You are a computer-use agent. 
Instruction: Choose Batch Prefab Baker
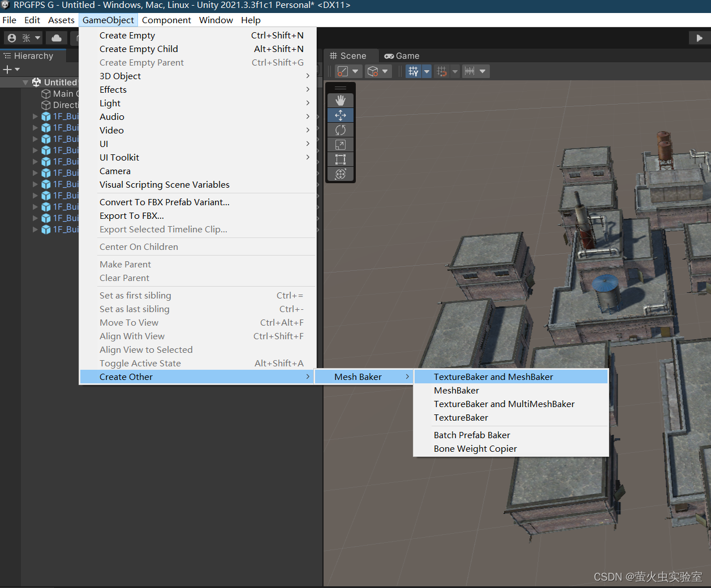pyautogui.click(x=511, y=435)
